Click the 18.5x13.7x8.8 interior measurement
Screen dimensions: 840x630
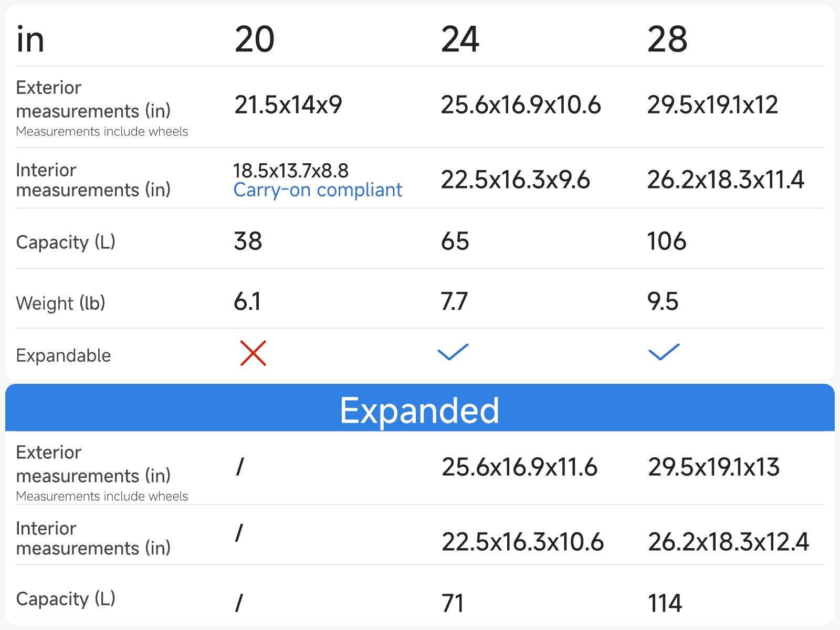pyautogui.click(x=291, y=171)
